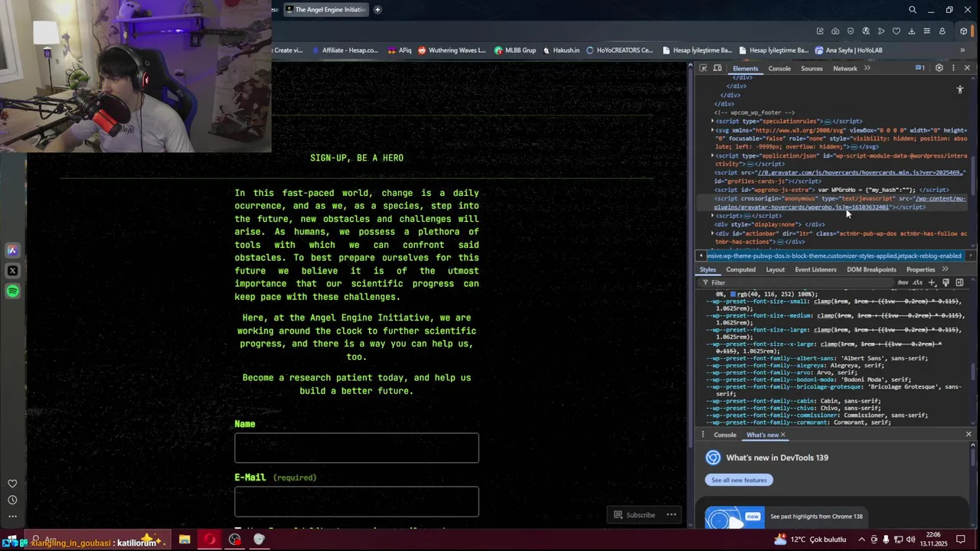Take a snapshot with camera icon
Screen dimensions: 980x551
[x=835, y=31]
